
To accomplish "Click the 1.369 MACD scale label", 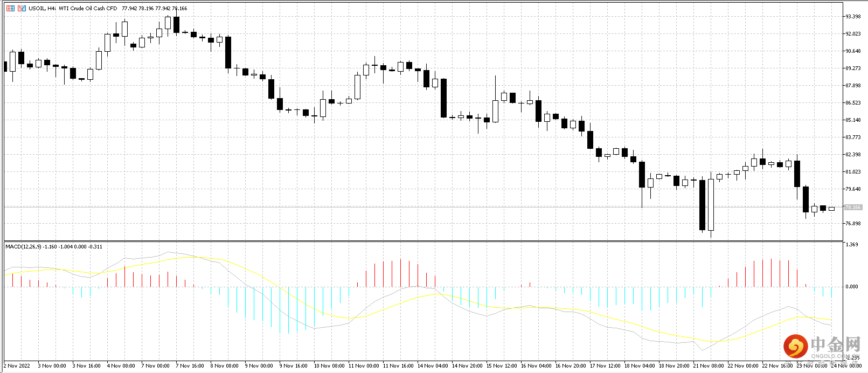I will coord(852,245).
